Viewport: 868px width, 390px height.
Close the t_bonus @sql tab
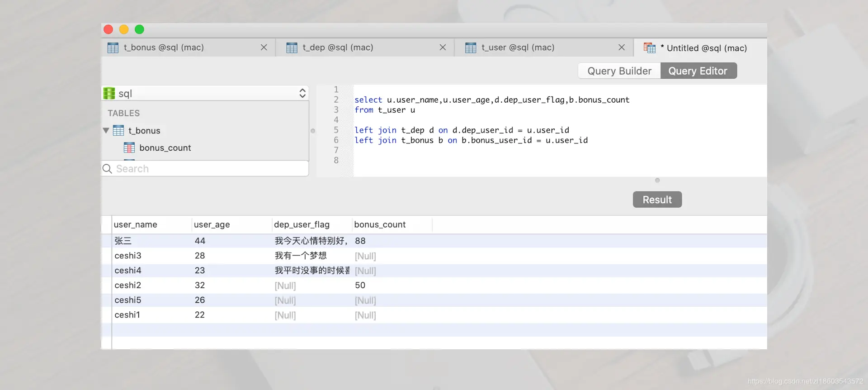[x=264, y=48]
